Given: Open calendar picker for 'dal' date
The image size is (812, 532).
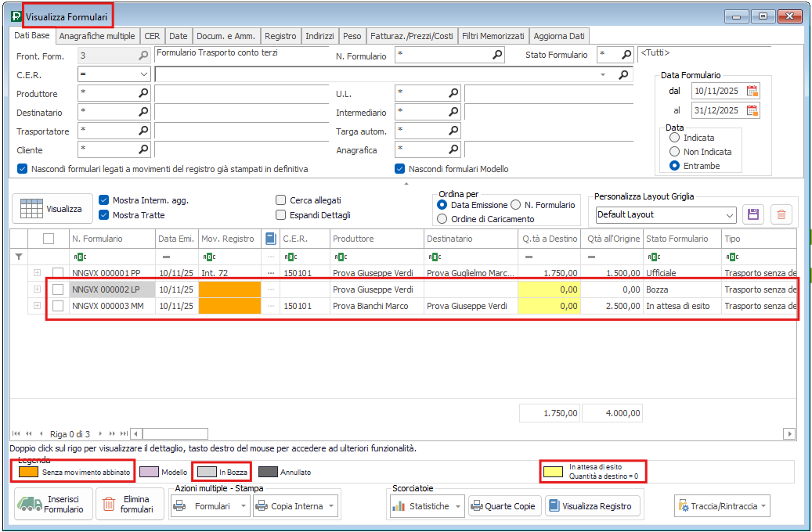Looking at the screenshot, I should [x=752, y=91].
